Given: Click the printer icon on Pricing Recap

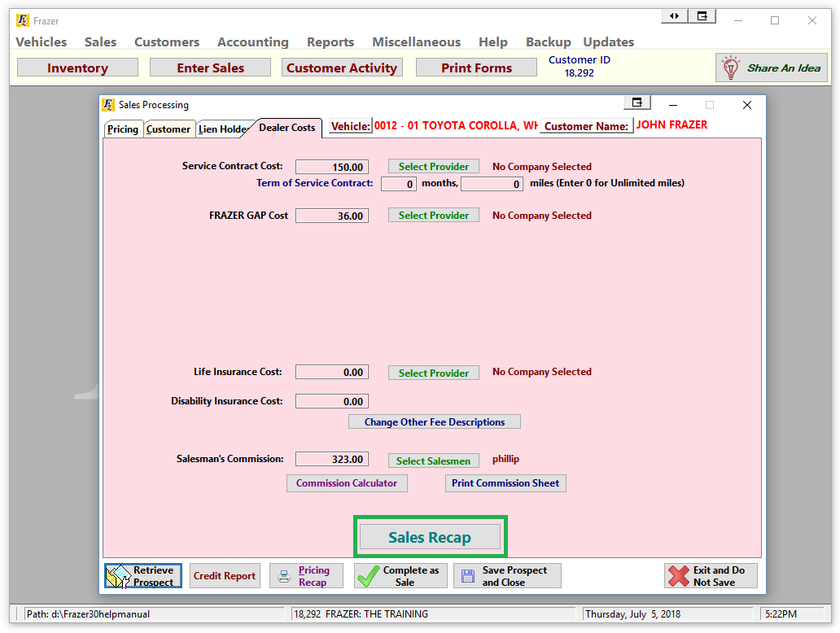Looking at the screenshot, I should [x=284, y=576].
